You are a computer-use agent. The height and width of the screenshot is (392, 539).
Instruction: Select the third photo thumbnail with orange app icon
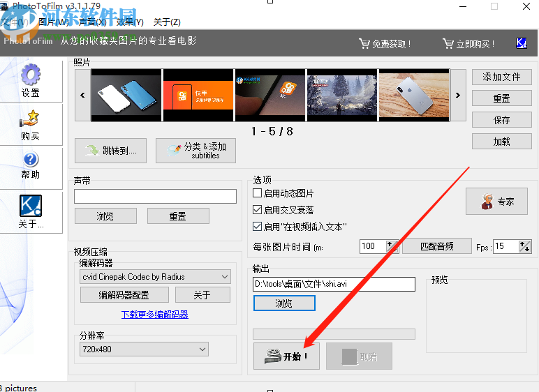click(270, 95)
